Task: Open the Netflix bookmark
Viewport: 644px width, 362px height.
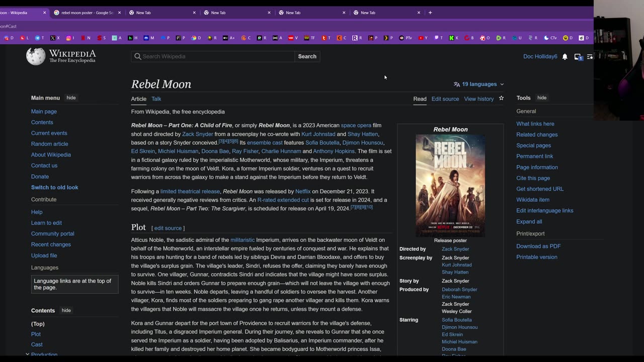Action: pos(86,38)
